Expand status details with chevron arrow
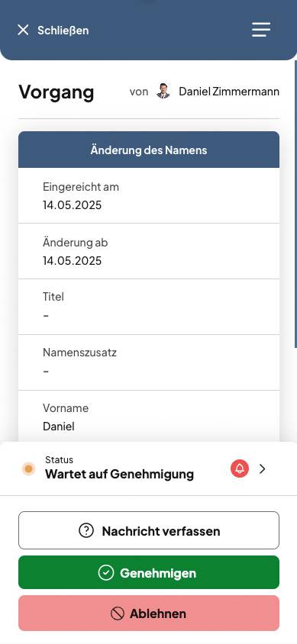Viewport: 297px width, 644px height. point(262,469)
